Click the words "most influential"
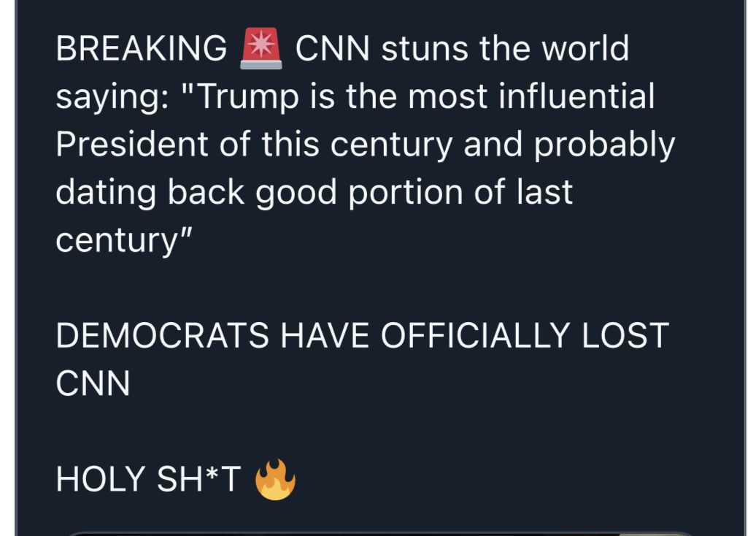The width and height of the screenshot is (756, 536). click(531, 97)
